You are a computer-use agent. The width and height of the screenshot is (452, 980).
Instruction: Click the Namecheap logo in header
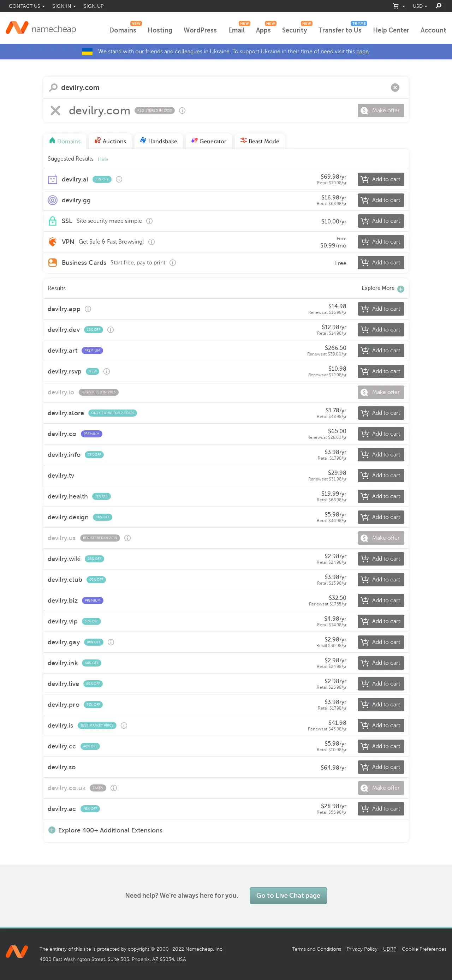(x=41, y=29)
